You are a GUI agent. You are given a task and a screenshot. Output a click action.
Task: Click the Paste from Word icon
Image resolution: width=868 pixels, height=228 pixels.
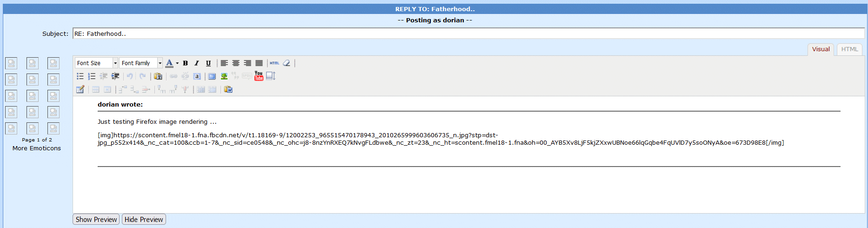pyautogui.click(x=228, y=89)
